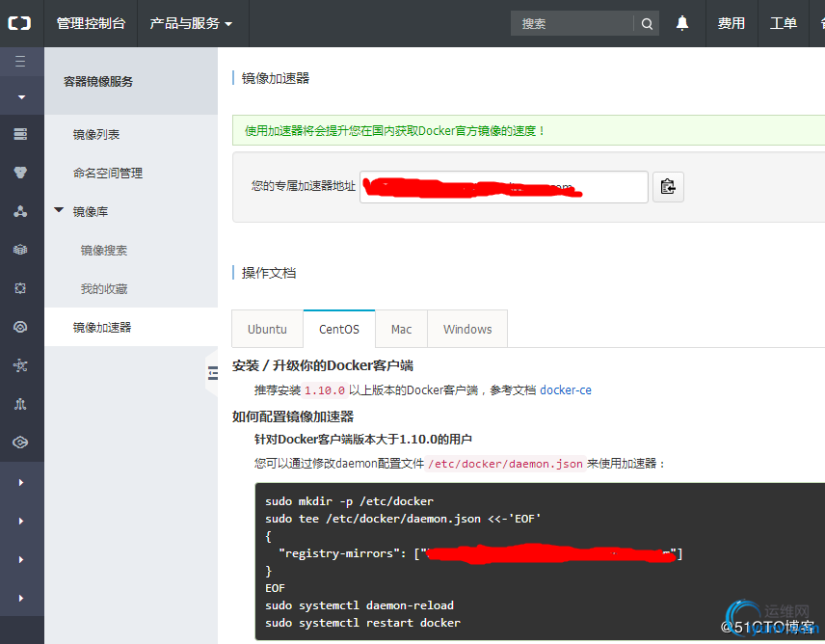
Task: Click 'sudo systemctl restart docker' code line
Action: (x=362, y=623)
